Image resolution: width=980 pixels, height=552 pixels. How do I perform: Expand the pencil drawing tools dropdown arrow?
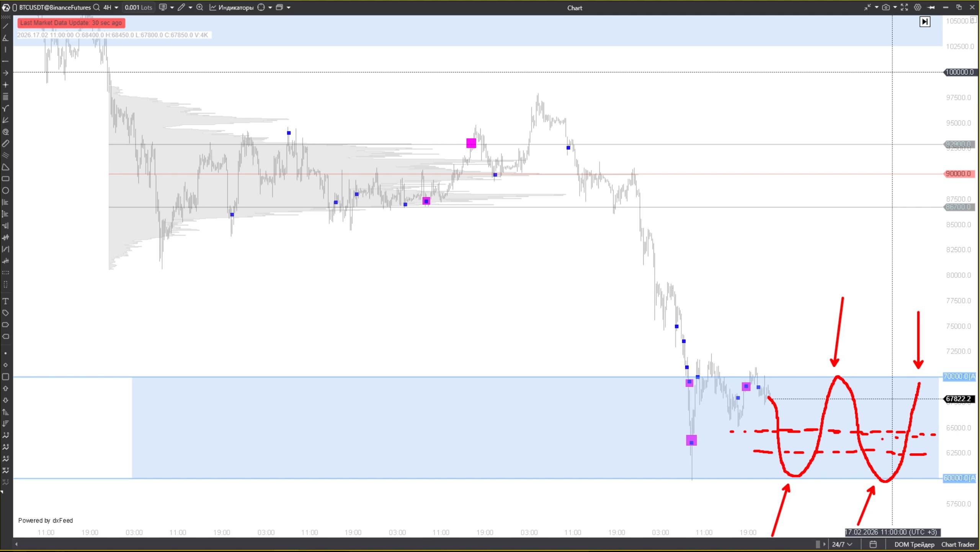point(190,7)
